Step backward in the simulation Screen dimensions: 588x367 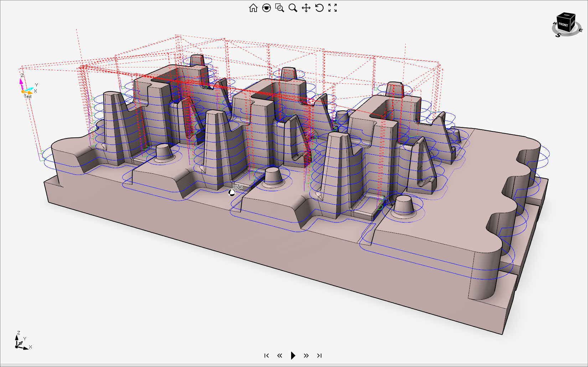click(280, 355)
